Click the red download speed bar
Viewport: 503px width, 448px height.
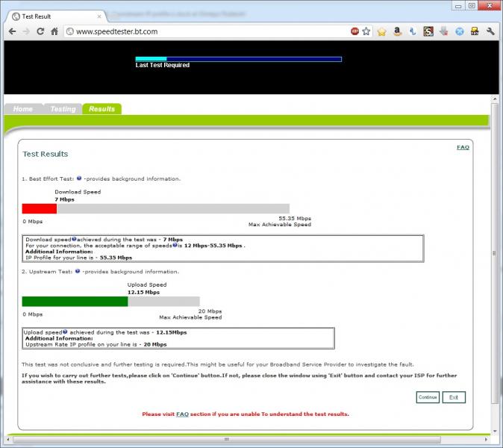point(39,208)
